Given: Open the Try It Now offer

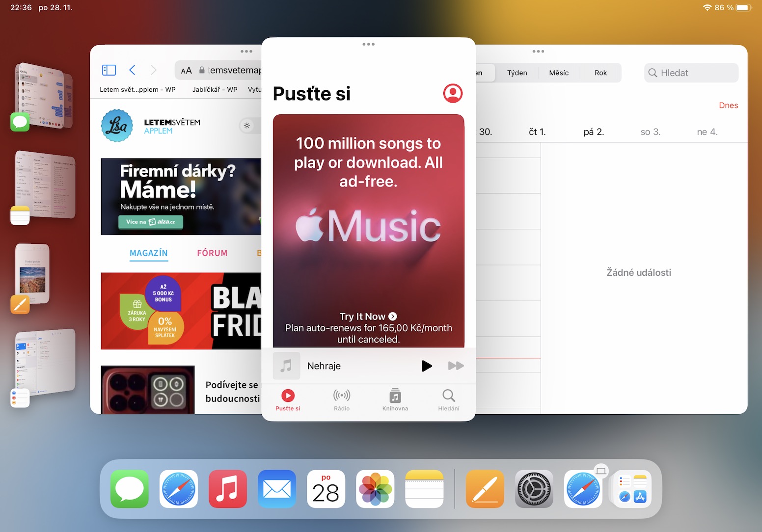Looking at the screenshot, I should point(368,317).
